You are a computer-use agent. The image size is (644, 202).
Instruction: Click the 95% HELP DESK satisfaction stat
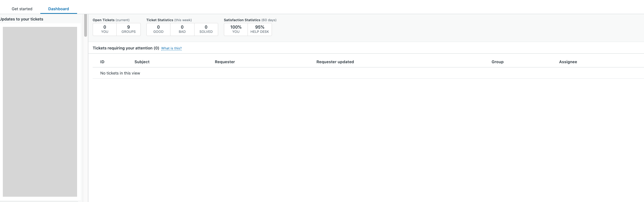[x=260, y=29]
